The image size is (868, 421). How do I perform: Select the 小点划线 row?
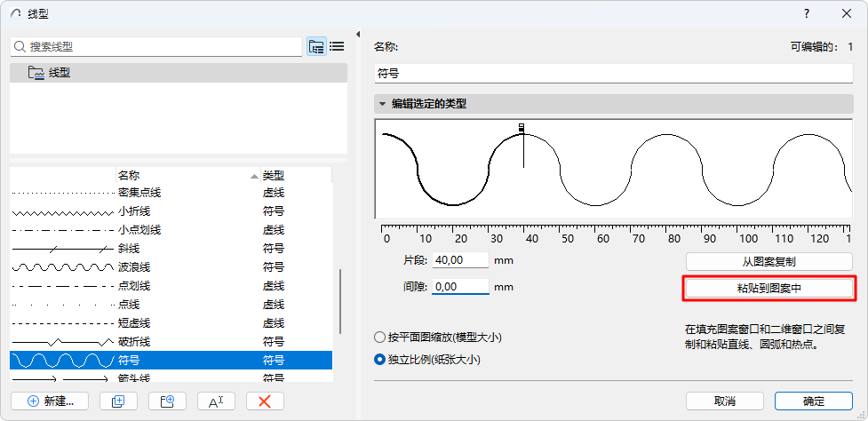tap(171, 229)
